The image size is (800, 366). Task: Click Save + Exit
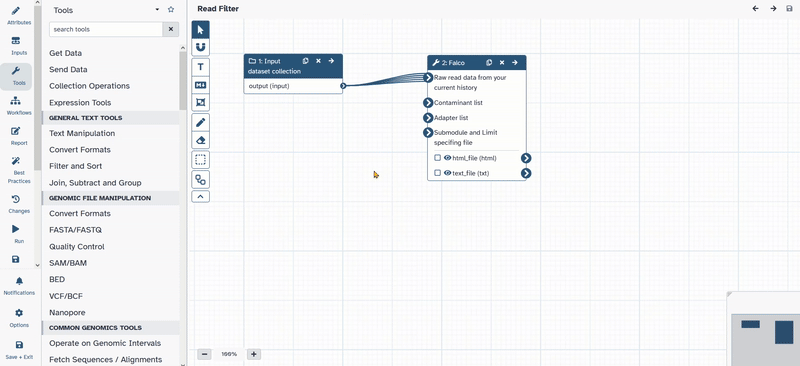click(x=19, y=350)
